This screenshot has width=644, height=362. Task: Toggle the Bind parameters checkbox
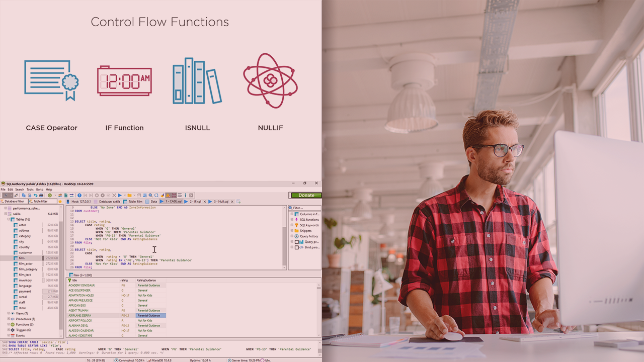297,247
